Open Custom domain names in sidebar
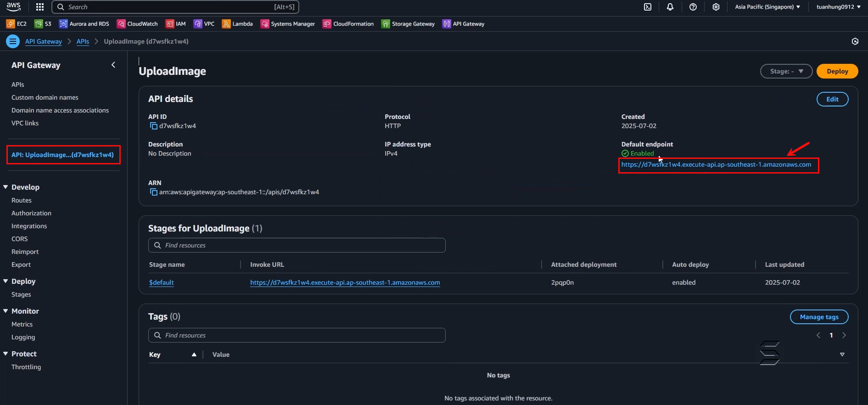The width and height of the screenshot is (868, 405). click(45, 97)
